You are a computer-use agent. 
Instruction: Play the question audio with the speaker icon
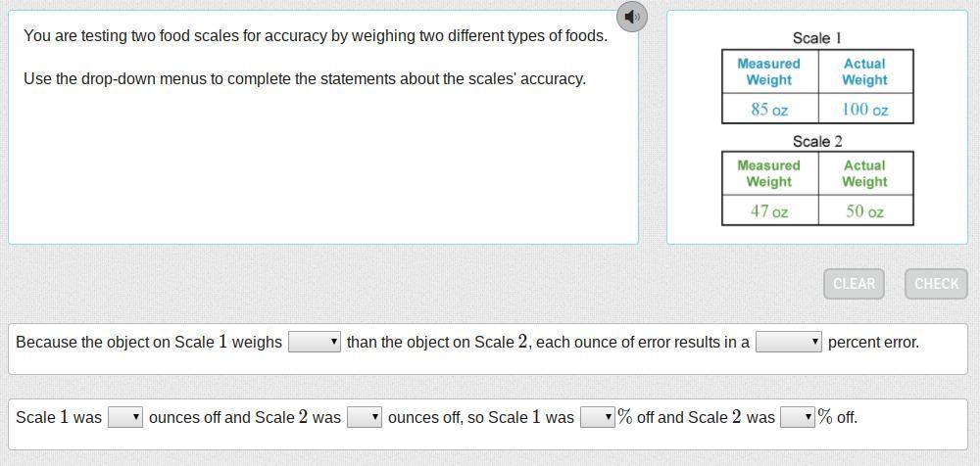click(x=632, y=17)
